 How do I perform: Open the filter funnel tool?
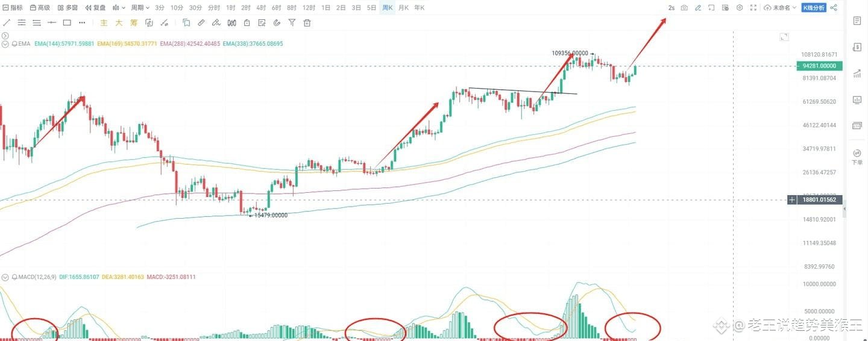click(x=292, y=23)
